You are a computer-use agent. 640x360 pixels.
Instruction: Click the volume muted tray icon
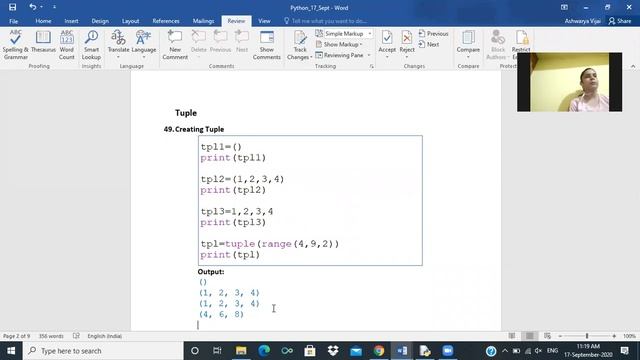coord(538,351)
